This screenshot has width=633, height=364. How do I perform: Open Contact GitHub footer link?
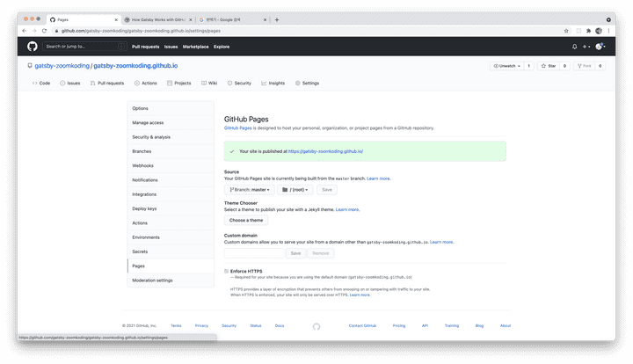[362, 325]
